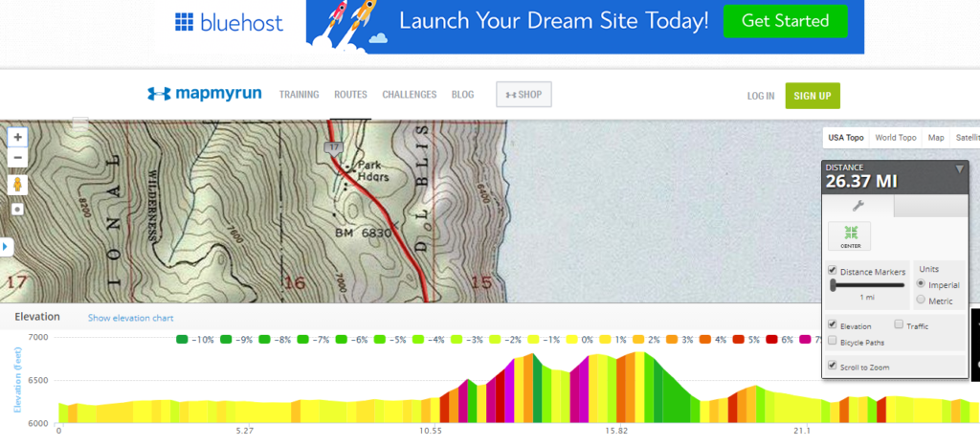The height and width of the screenshot is (446, 980).
Task: Click the locate-me dot icon on map
Action: click(x=17, y=210)
